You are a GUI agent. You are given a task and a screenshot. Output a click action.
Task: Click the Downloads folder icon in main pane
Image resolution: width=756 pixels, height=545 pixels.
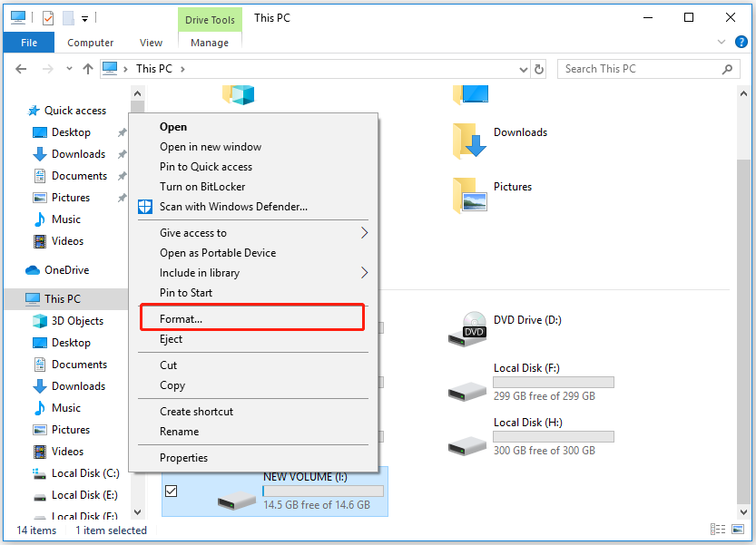click(469, 141)
